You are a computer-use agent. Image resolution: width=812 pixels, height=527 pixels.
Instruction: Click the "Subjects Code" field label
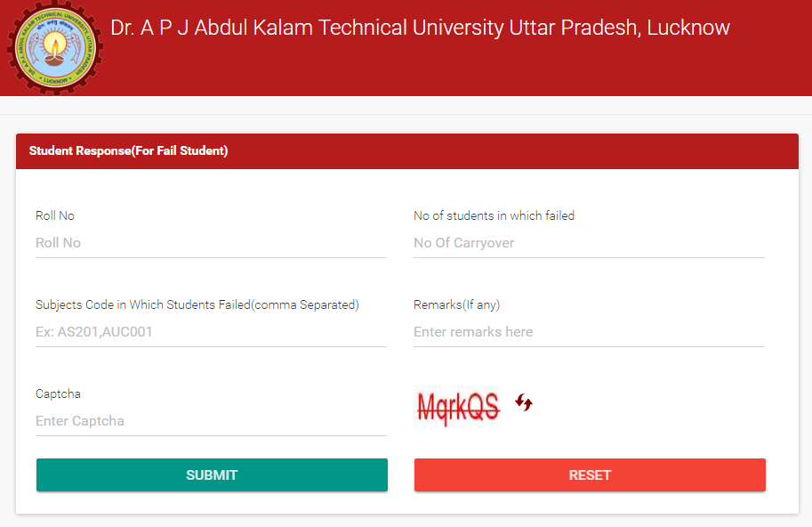197,305
